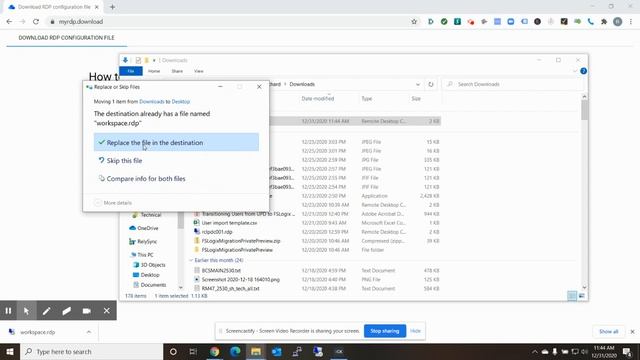
Task: Select This PC in navigation pane
Action: coord(142,255)
